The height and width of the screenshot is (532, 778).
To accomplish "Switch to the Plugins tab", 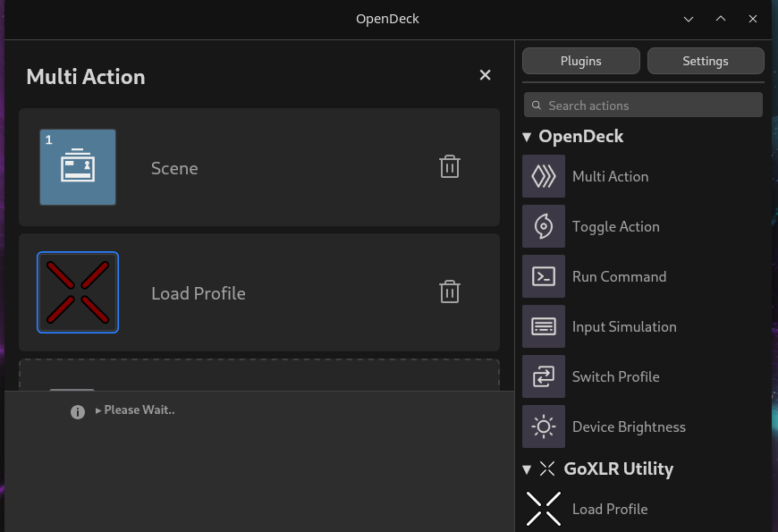I will (580, 60).
